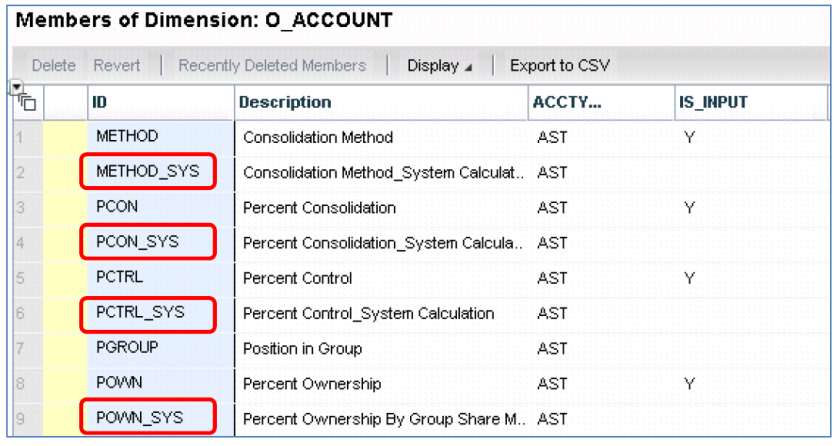This screenshot has height=446, width=840.
Task: Click the Delete toolbar button
Action: tap(53, 66)
